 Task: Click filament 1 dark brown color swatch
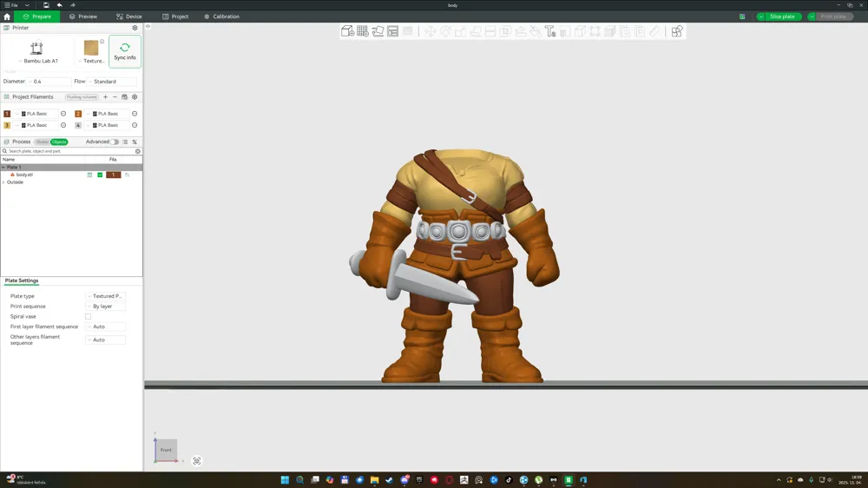click(x=7, y=114)
